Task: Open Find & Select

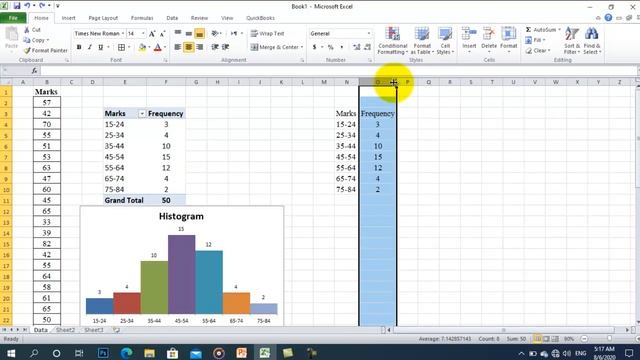Action: [592, 41]
